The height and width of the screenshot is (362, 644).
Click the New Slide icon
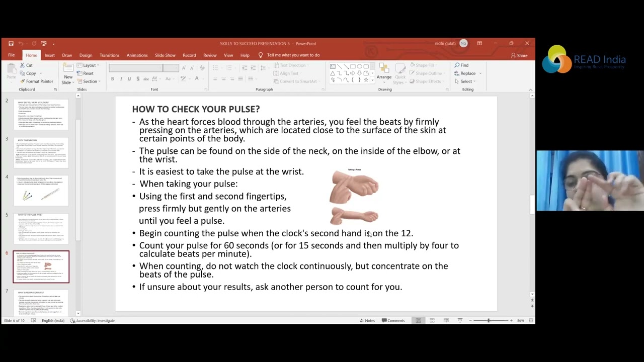coord(68,68)
